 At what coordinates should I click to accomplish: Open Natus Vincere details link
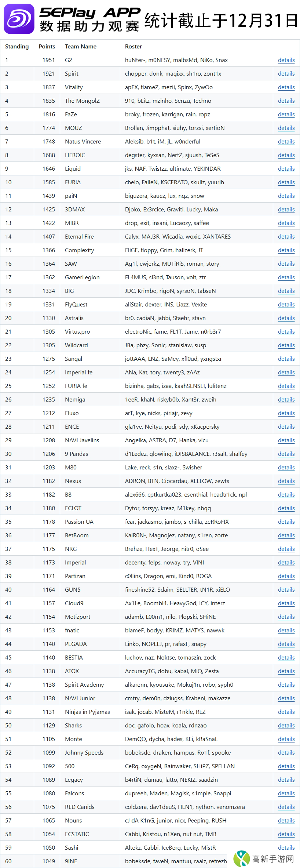(x=286, y=142)
